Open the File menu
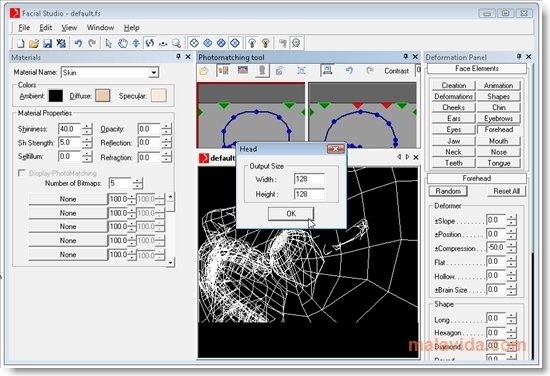This screenshot has width=550, height=376. coord(24,28)
